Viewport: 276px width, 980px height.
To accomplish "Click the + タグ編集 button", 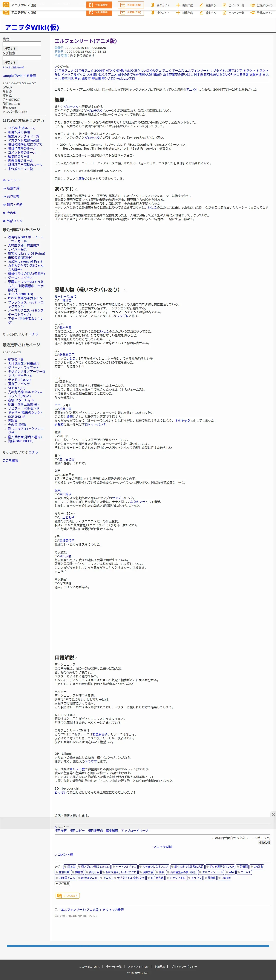I will tap(62, 883).
